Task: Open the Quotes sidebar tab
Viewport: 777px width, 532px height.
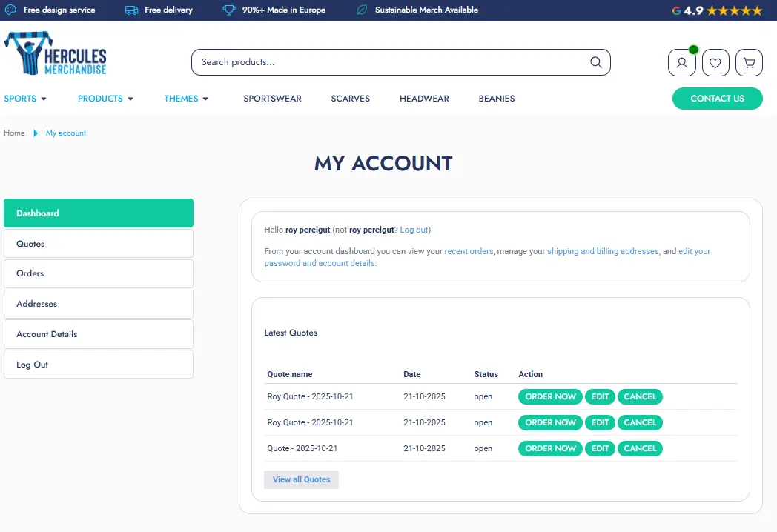Action: point(99,244)
